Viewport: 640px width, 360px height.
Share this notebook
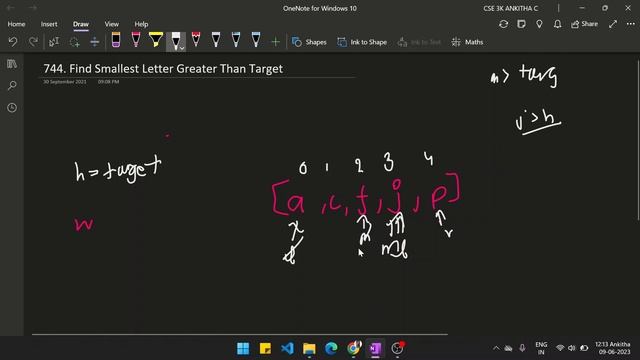584,24
